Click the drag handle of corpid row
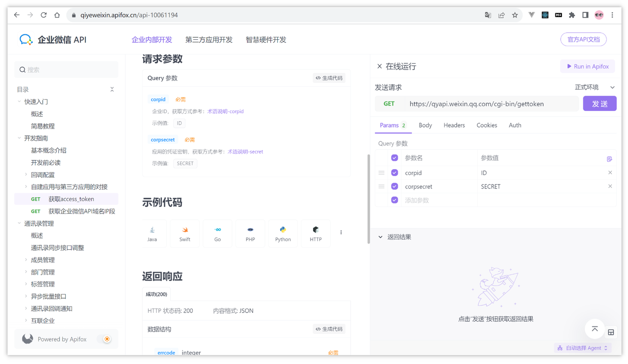Image resolution: width=628 pixels, height=364 pixels. point(381,173)
